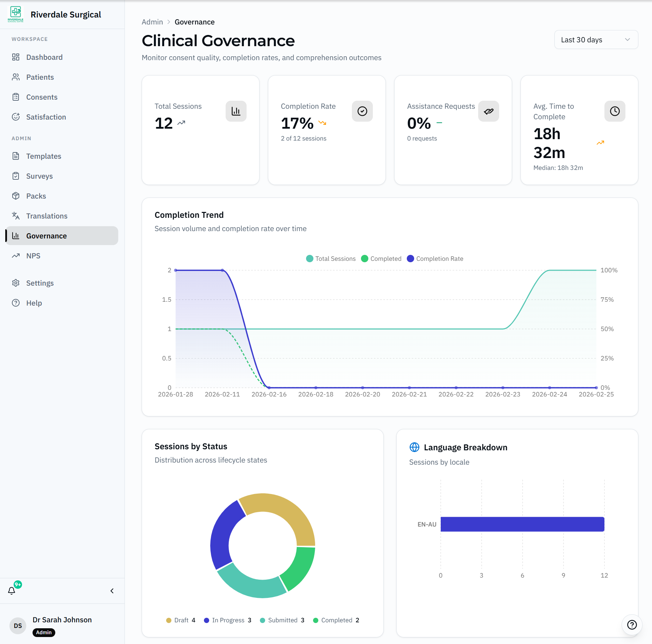Toggle the Completion Rate legend item
Viewport: 652px width, 644px height.
(435, 259)
